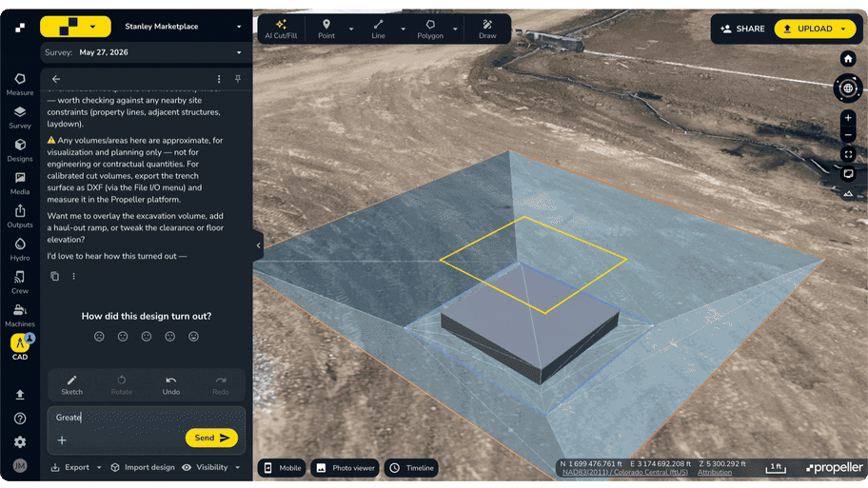
Task: Copy the assistant response with clipboard icon
Action: [x=55, y=276]
